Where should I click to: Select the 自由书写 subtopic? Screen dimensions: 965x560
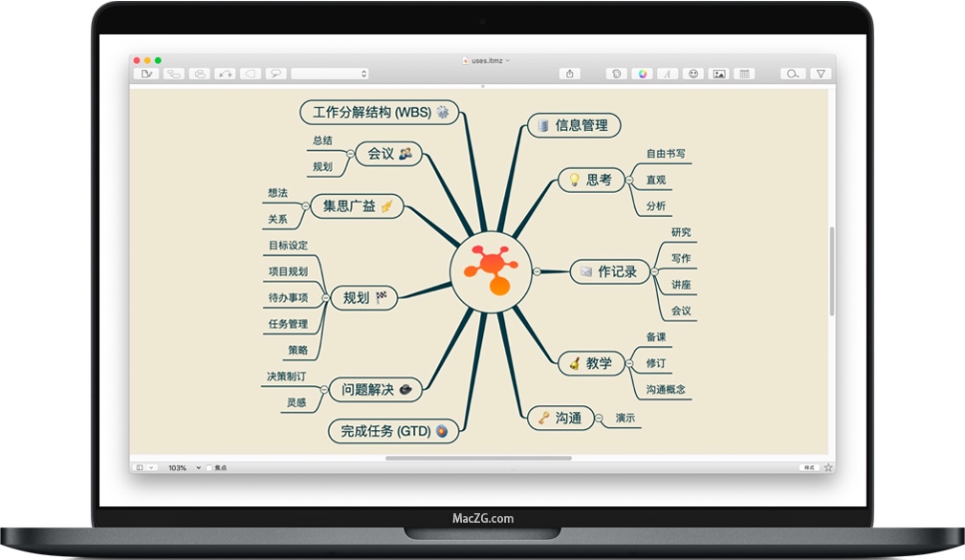[666, 154]
